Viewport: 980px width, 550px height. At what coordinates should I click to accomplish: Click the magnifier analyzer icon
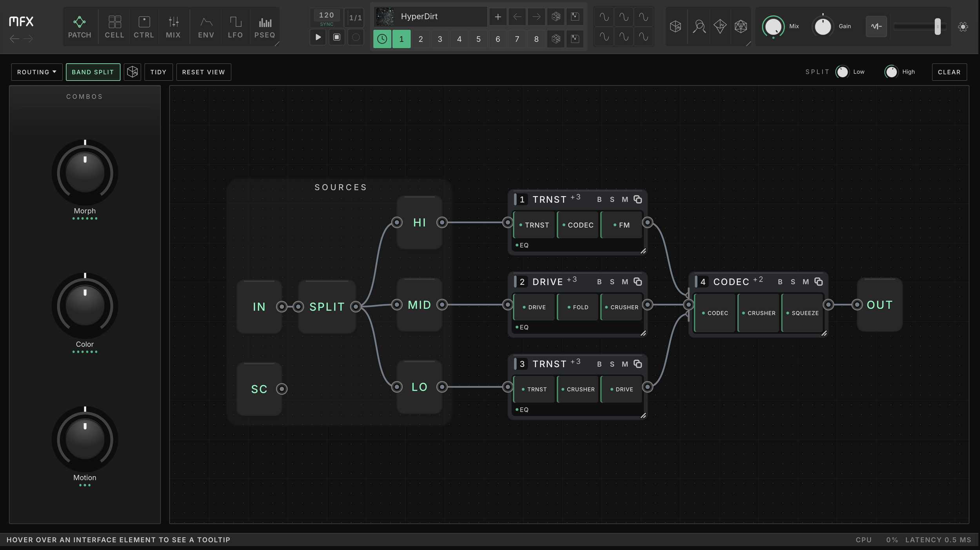699,27
